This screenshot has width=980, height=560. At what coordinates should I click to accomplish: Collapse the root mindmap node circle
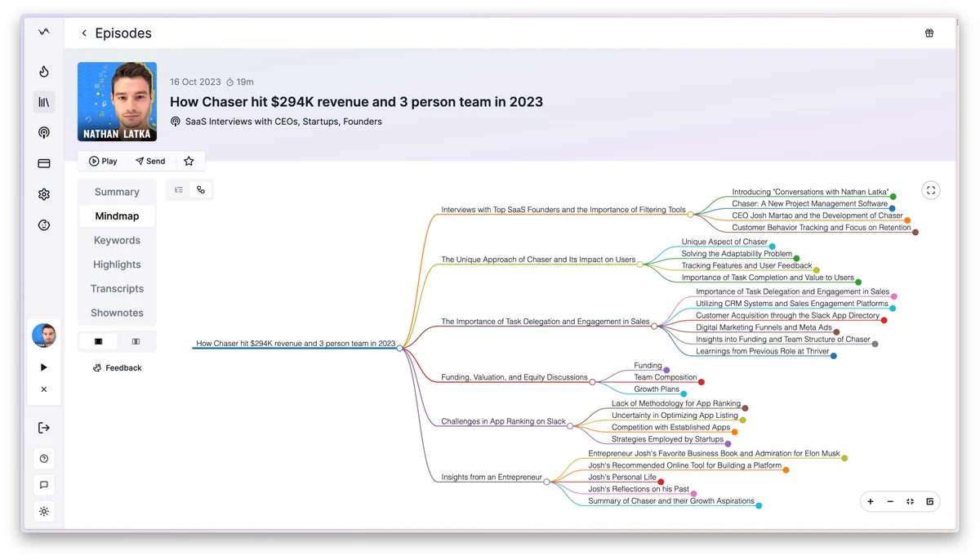(399, 348)
